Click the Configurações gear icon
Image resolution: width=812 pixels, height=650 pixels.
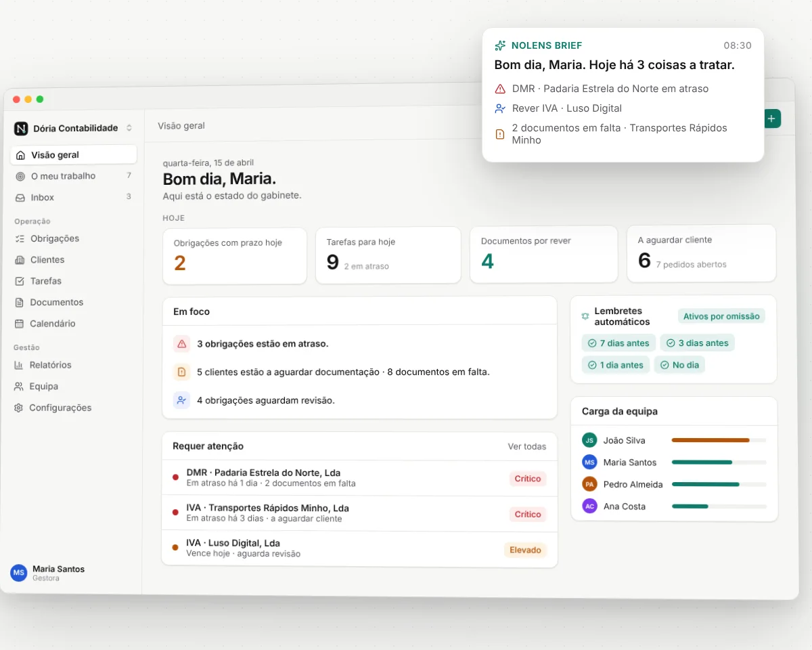(x=19, y=408)
